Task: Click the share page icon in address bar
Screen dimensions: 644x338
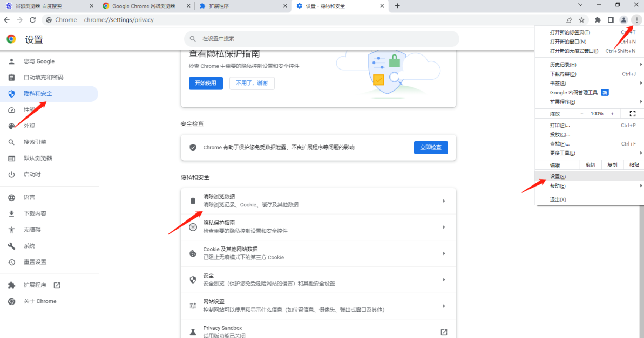Action: [x=568, y=20]
